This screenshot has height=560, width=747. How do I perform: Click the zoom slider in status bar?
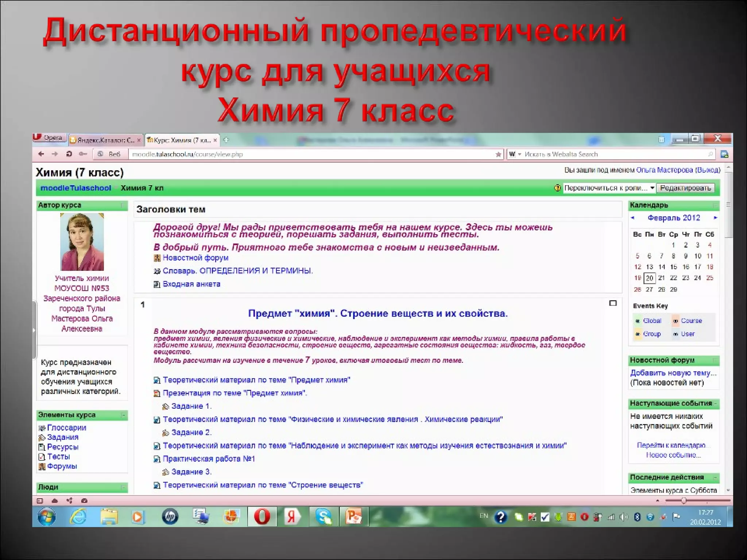(x=684, y=501)
